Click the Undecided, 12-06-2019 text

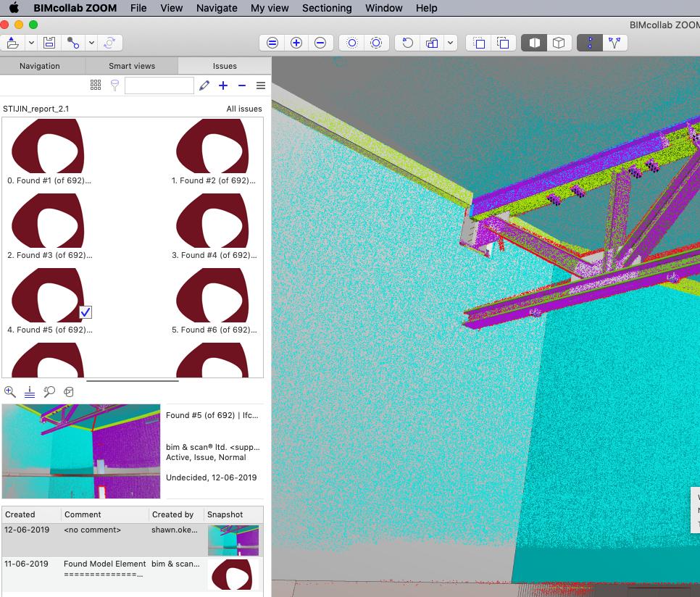211,477
